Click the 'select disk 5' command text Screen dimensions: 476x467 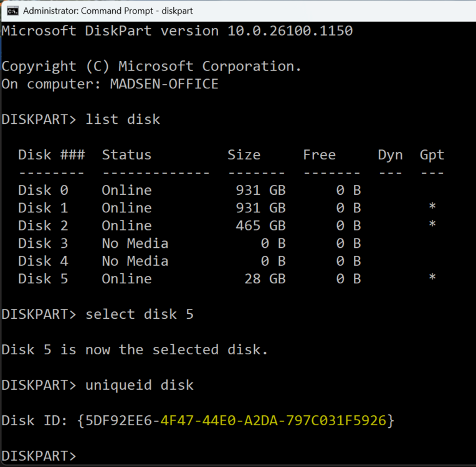140,314
